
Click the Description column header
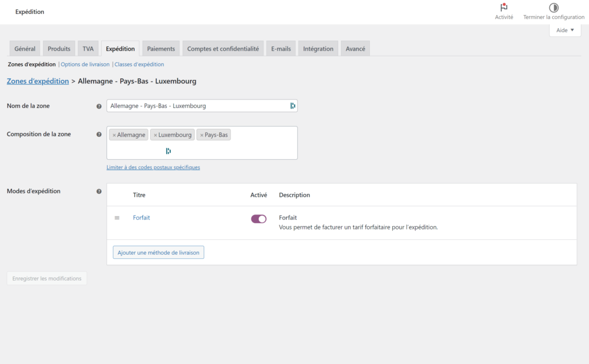click(294, 195)
